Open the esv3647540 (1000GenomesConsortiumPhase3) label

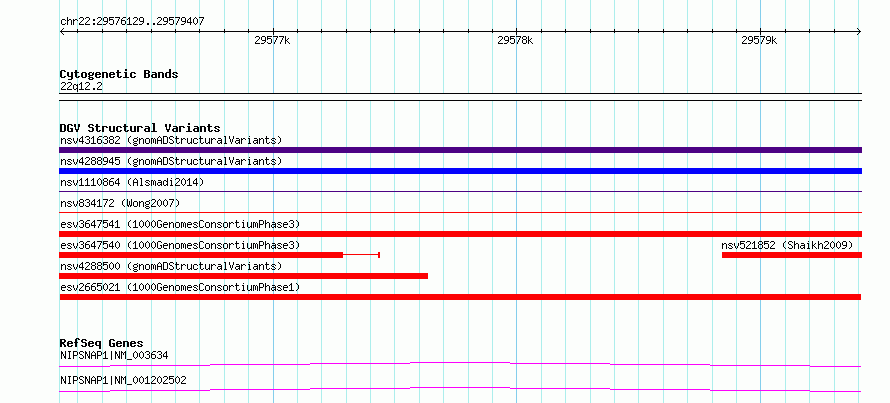pos(180,245)
